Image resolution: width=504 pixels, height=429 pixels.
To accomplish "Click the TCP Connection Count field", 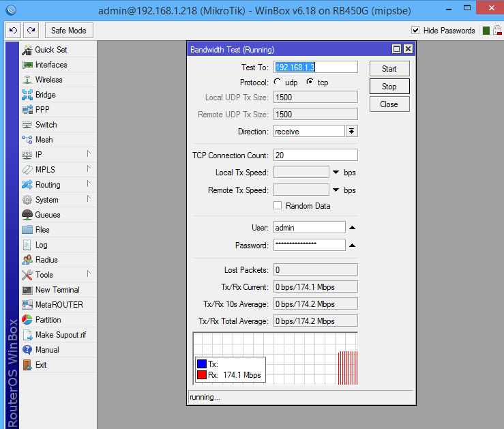I will tap(316, 155).
